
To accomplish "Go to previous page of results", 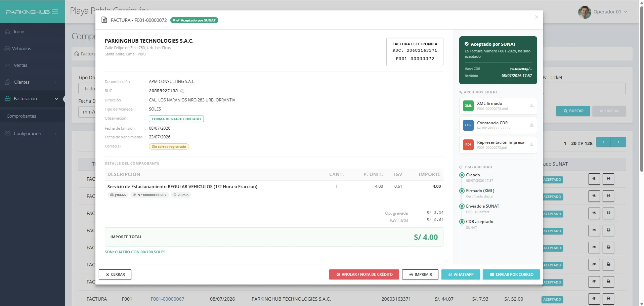I will point(604,142).
